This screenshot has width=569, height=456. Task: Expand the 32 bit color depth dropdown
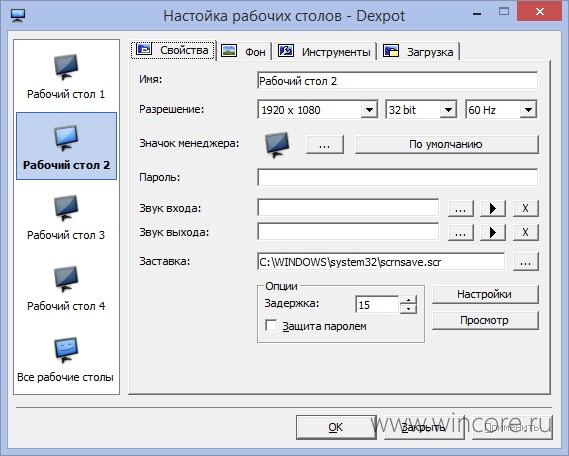(448, 110)
